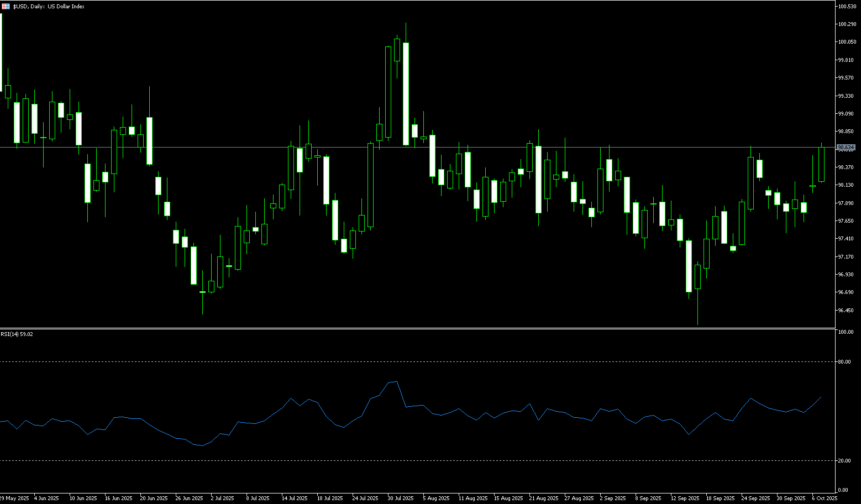Screen dimensions: 861x504
Task: Click the $USD Daily US Dollar Index title
Action: pos(49,7)
